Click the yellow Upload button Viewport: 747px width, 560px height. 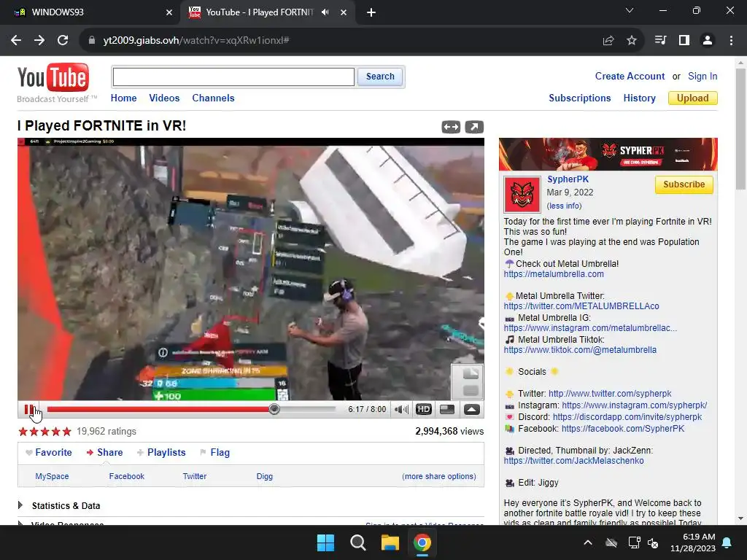[693, 98]
